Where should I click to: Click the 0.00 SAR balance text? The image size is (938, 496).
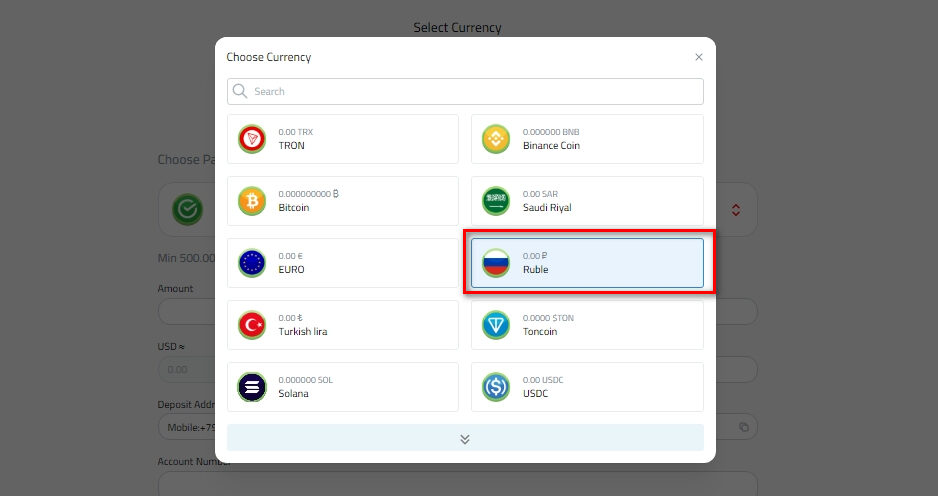(540, 194)
